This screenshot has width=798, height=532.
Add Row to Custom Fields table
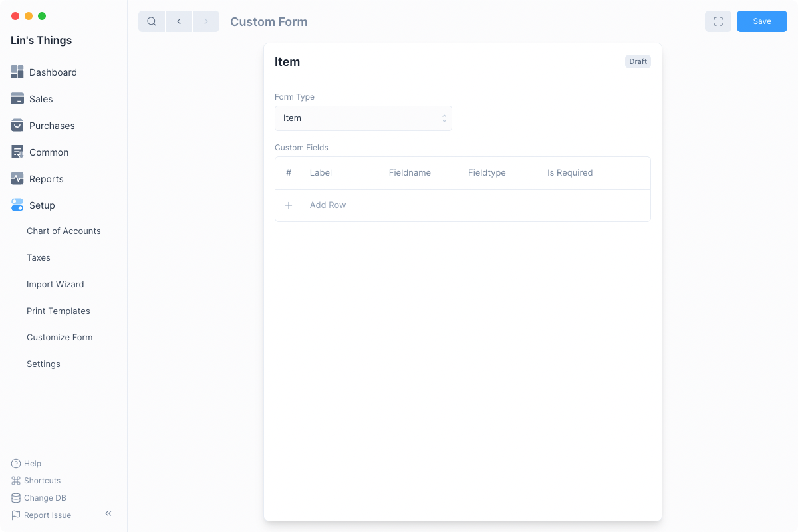[328, 205]
